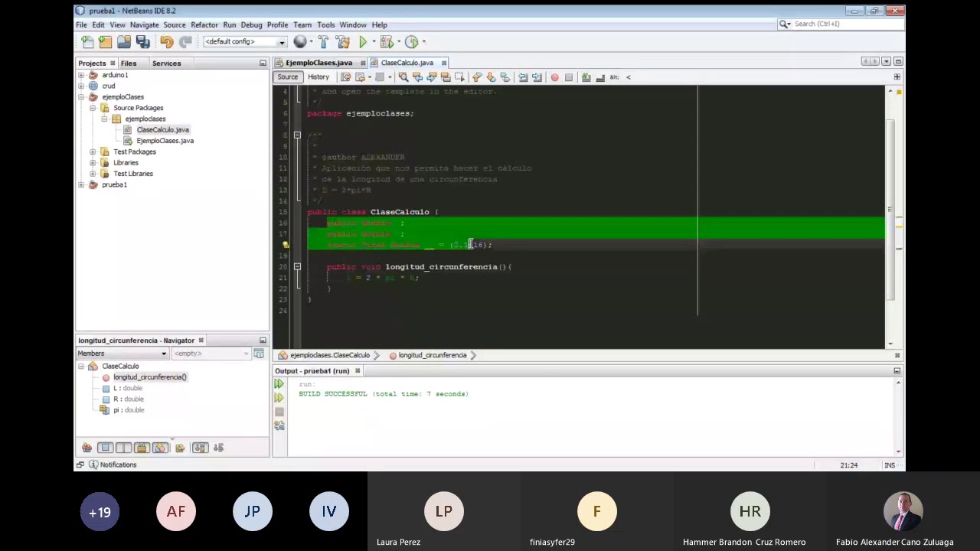Click the New Project toolbar icon
This screenshot has height=551, width=980.
(x=106, y=42)
